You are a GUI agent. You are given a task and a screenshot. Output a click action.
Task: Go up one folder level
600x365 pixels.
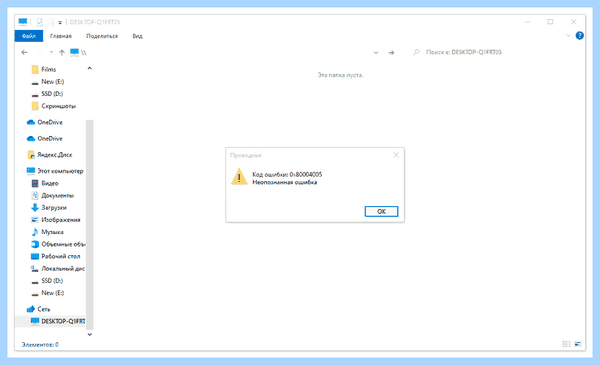62,52
